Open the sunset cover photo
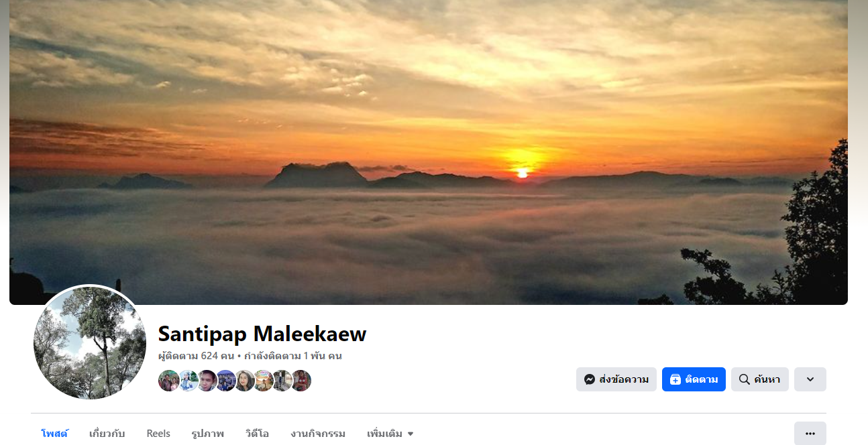Image resolution: width=868 pixels, height=445 pixels. click(x=429, y=152)
